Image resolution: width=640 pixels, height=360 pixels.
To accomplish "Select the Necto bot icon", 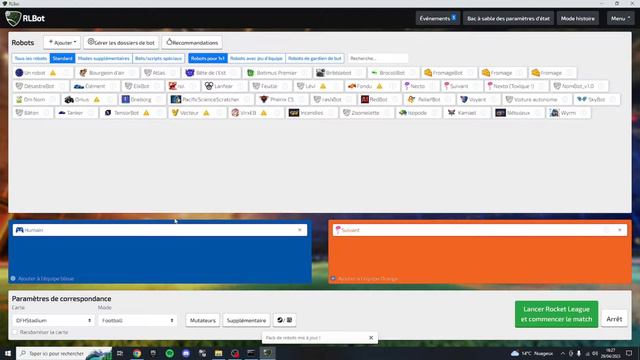I will pos(407,86).
